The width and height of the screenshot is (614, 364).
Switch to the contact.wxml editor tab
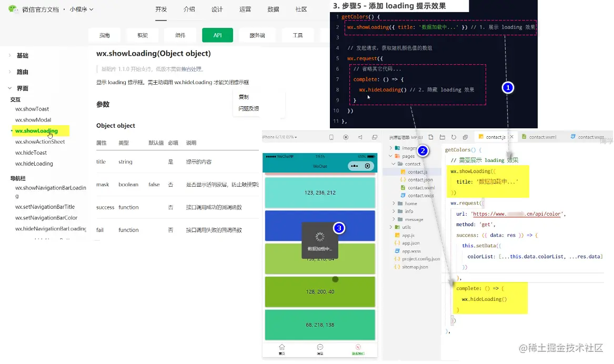pos(542,137)
